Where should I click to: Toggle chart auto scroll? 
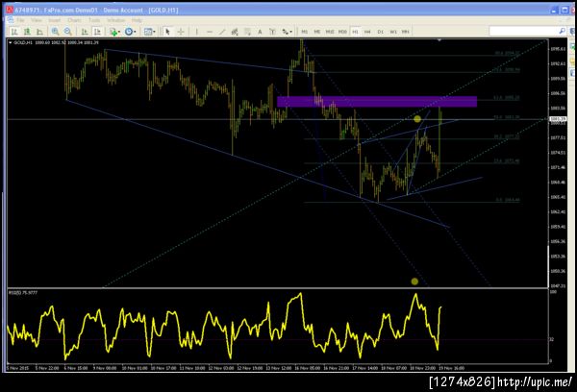85,32
